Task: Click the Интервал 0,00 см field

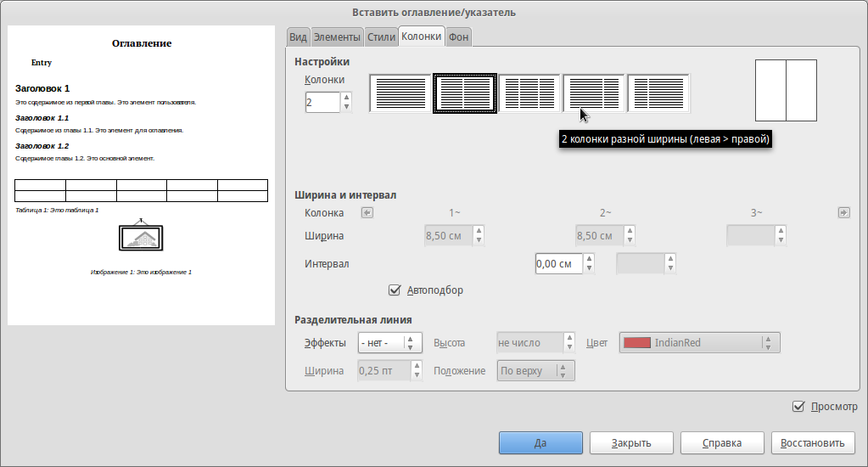Action: click(x=558, y=264)
